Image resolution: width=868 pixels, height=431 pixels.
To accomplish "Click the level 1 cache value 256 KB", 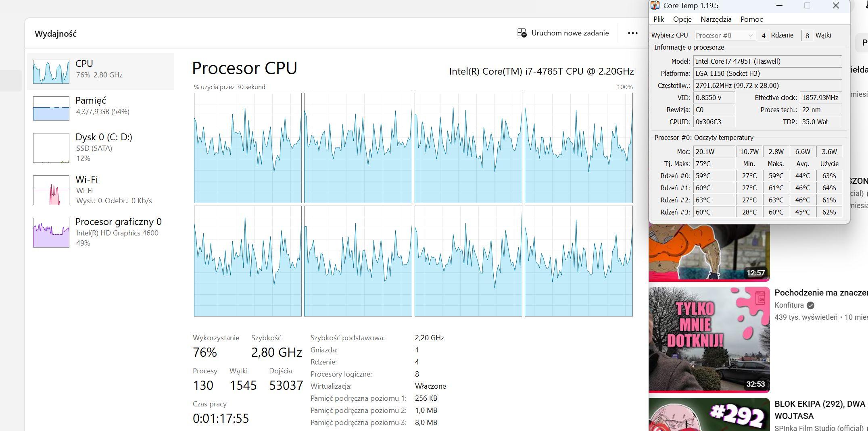I will click(x=426, y=398).
